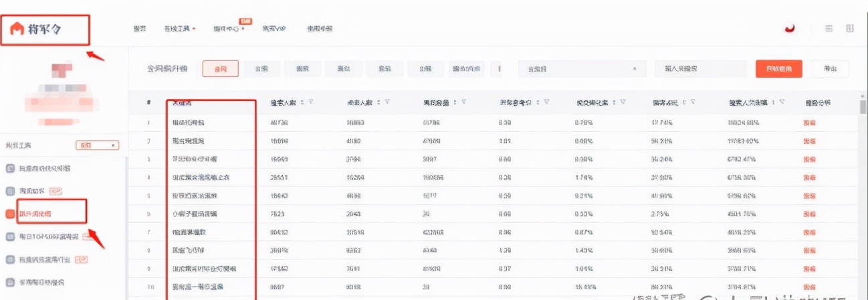Viewport: 868px width, 300px height.
Task: Open the orange-outlined dropdown in the sidebar header
Action: coord(97,145)
